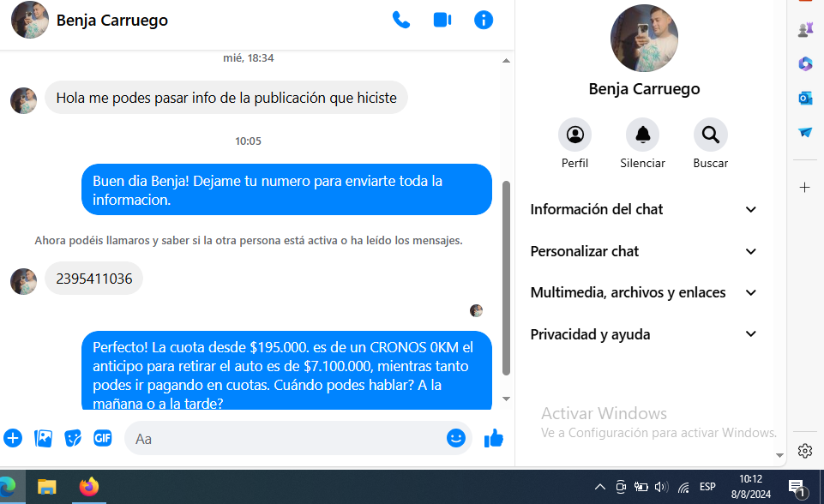The height and width of the screenshot is (504, 824).
Task: Expand Información del chat section
Action: 644,210
